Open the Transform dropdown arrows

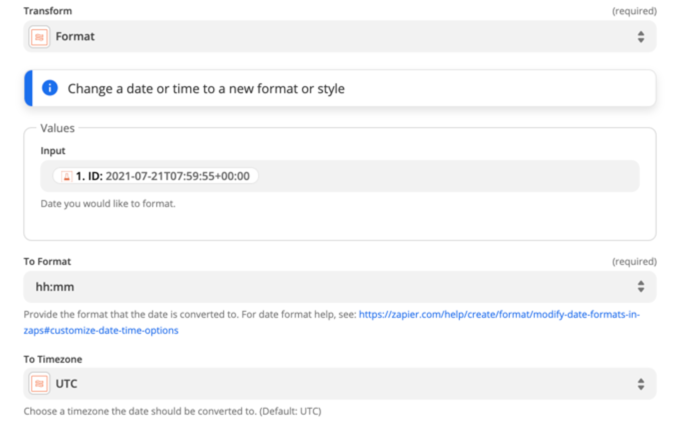click(641, 37)
